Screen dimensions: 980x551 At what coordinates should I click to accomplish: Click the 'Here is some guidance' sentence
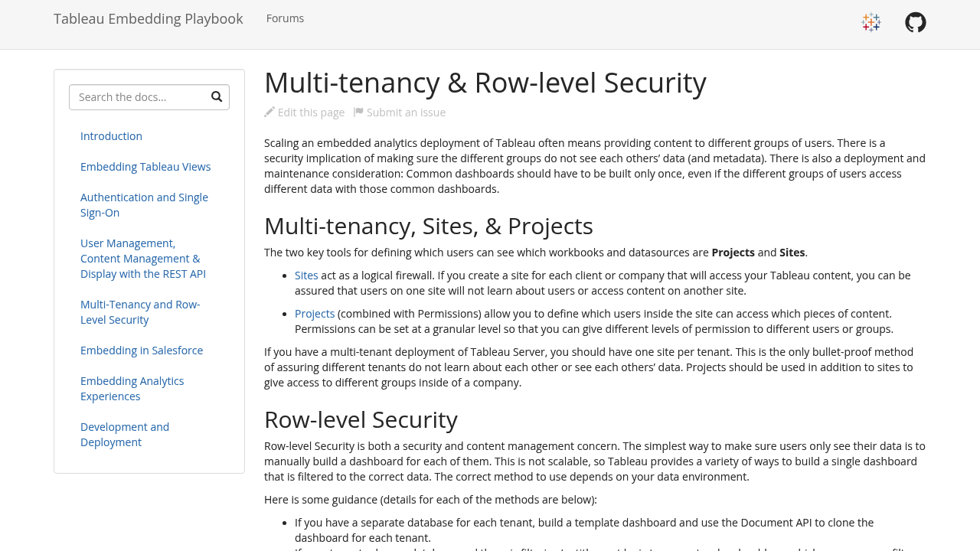(430, 500)
